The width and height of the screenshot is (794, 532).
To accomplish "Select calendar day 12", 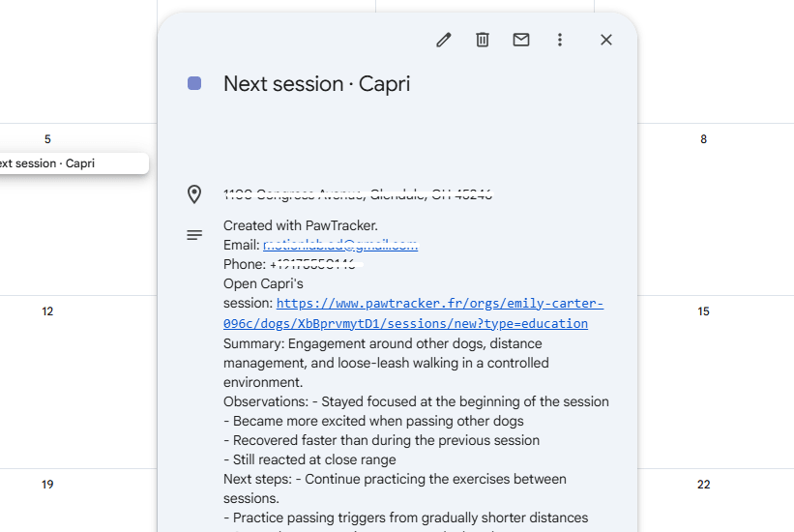I will coord(47,311).
